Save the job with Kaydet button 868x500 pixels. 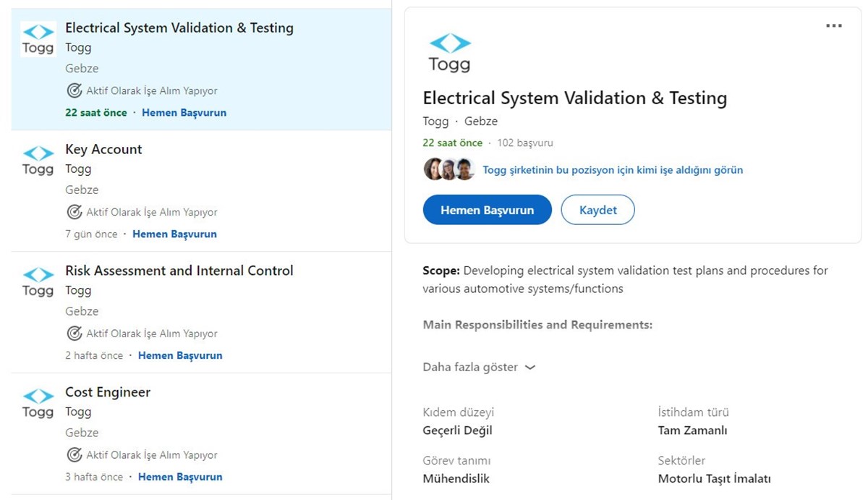597,210
